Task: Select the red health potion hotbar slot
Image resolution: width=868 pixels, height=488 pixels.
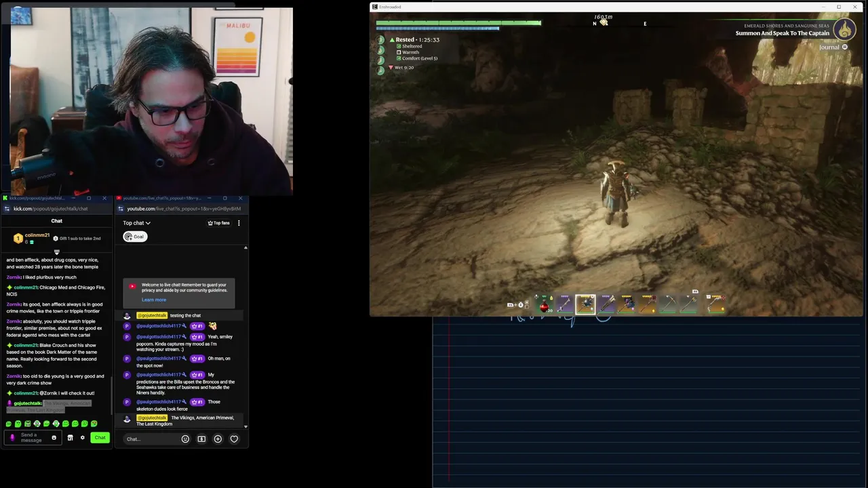Action: (x=545, y=304)
